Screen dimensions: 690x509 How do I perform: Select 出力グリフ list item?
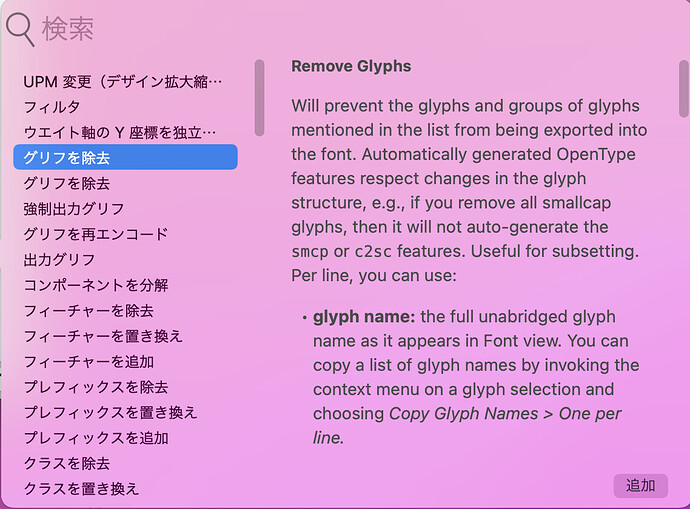coord(125,260)
